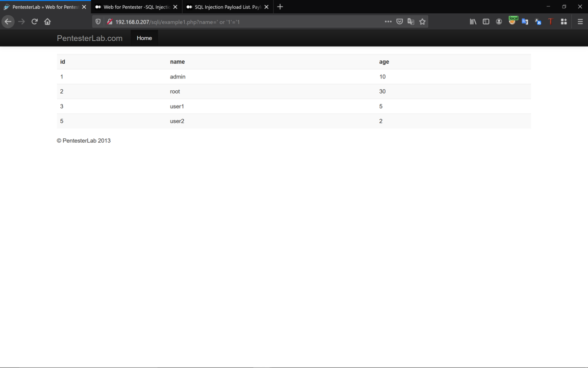Viewport: 588px width, 368px height.
Task: Close the Web for Pentester SQL Injection tab
Action: (175, 7)
